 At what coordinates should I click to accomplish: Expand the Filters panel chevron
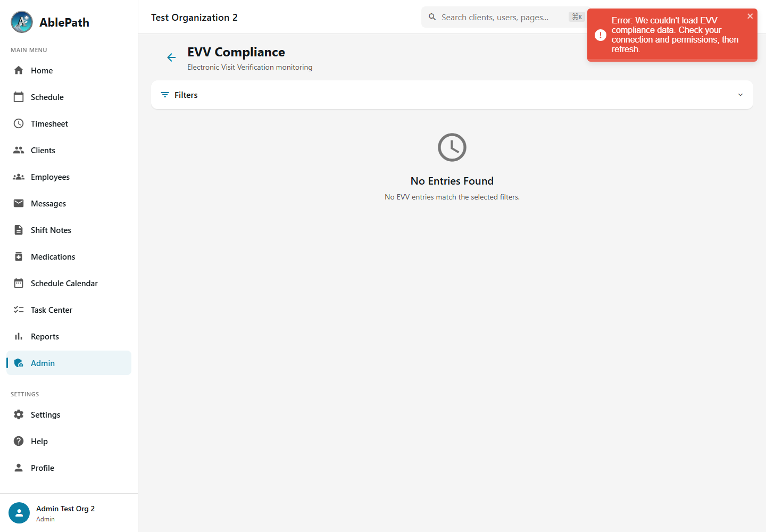(740, 95)
